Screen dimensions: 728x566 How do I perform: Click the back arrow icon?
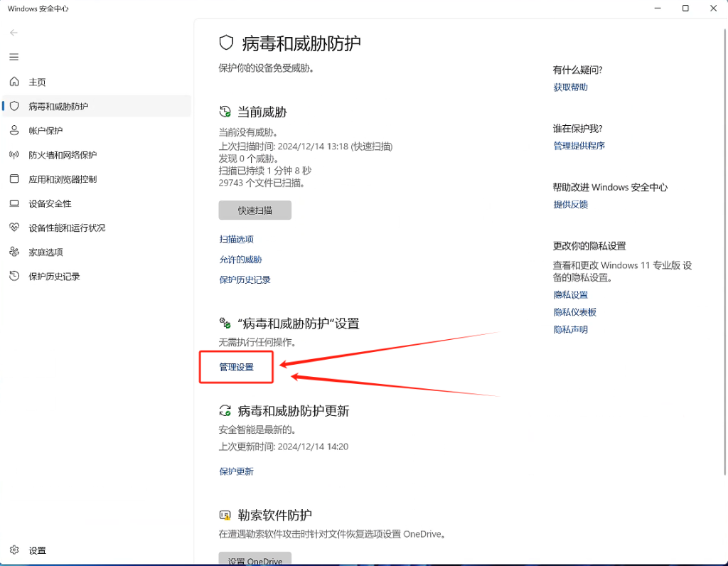(14, 33)
